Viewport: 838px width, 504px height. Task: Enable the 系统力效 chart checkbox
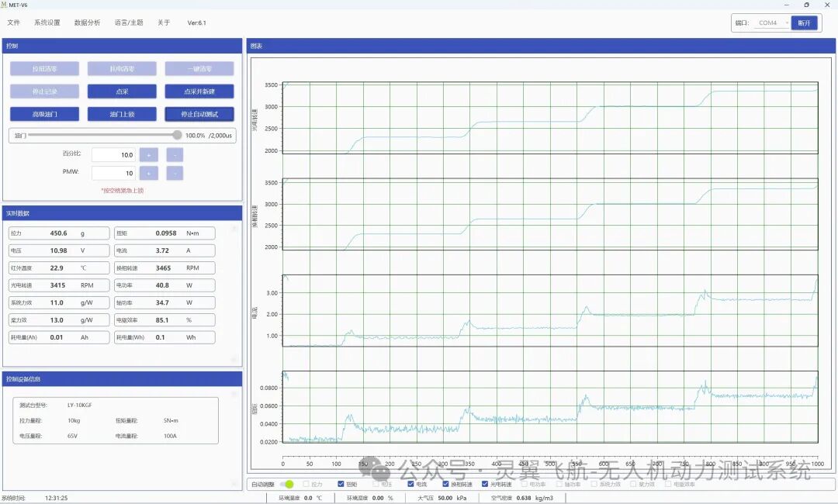tap(594, 485)
